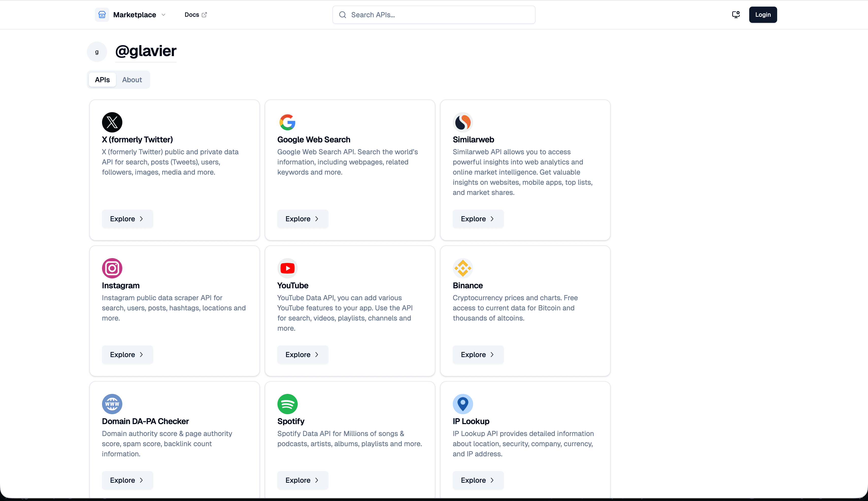Click the Login button
Screen dimensions: 868x501
[763, 14]
